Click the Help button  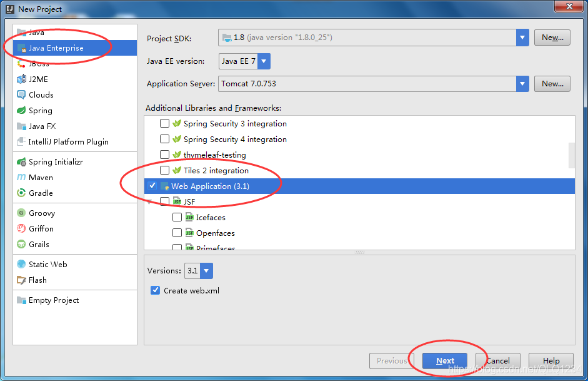[551, 361]
